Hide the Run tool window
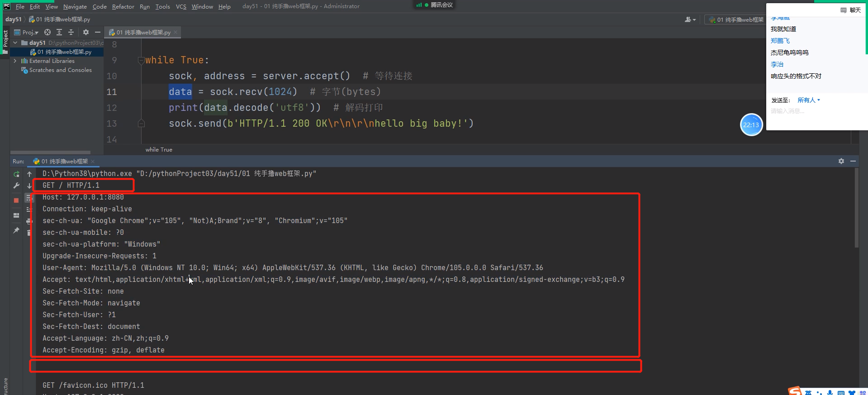Viewport: 868px width, 395px height. [853, 161]
